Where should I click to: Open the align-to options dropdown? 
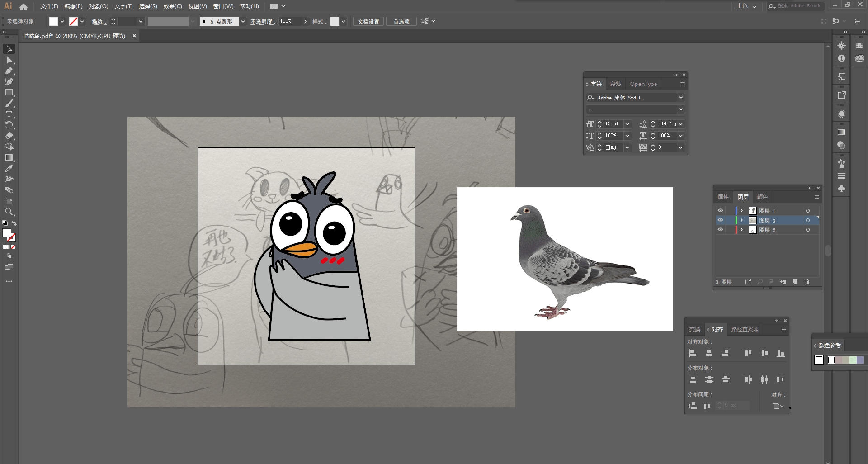778,406
